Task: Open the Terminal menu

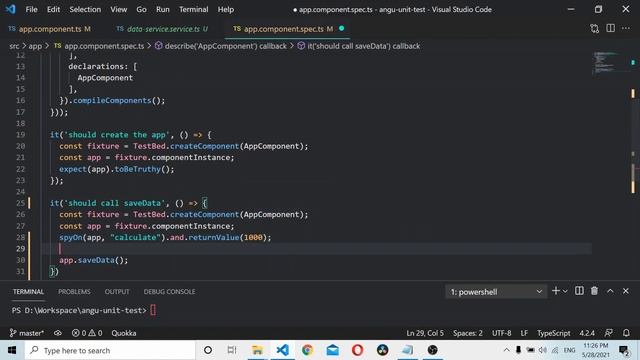Action: click(x=193, y=9)
